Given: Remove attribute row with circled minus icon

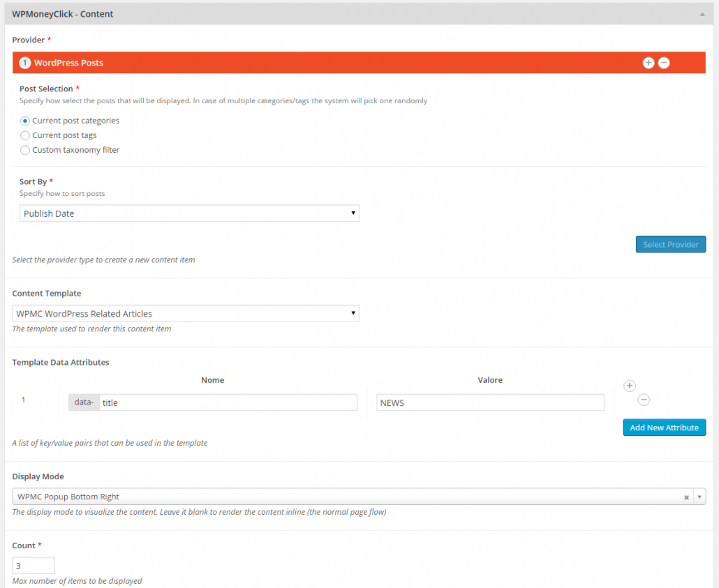Looking at the screenshot, I should coord(644,400).
